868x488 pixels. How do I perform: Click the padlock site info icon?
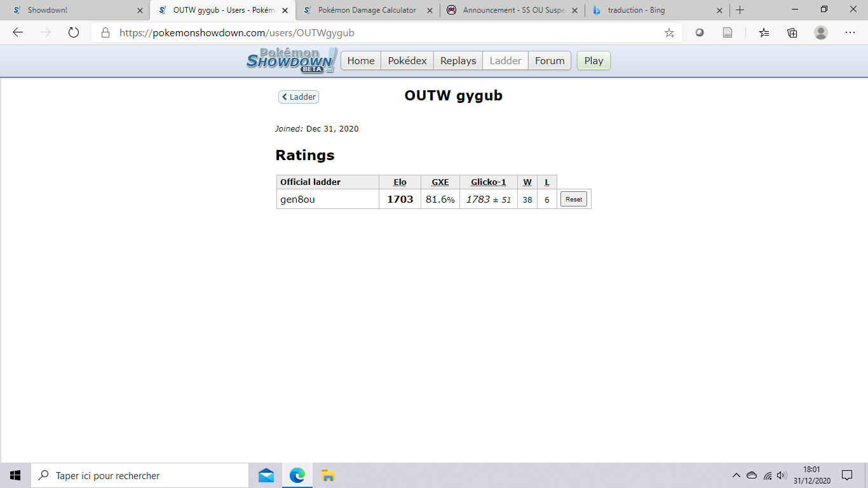105,32
